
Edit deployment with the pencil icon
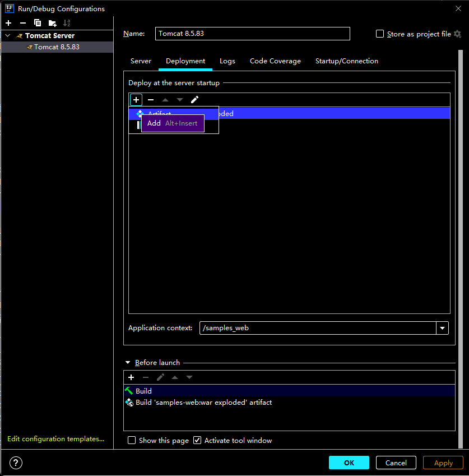194,100
